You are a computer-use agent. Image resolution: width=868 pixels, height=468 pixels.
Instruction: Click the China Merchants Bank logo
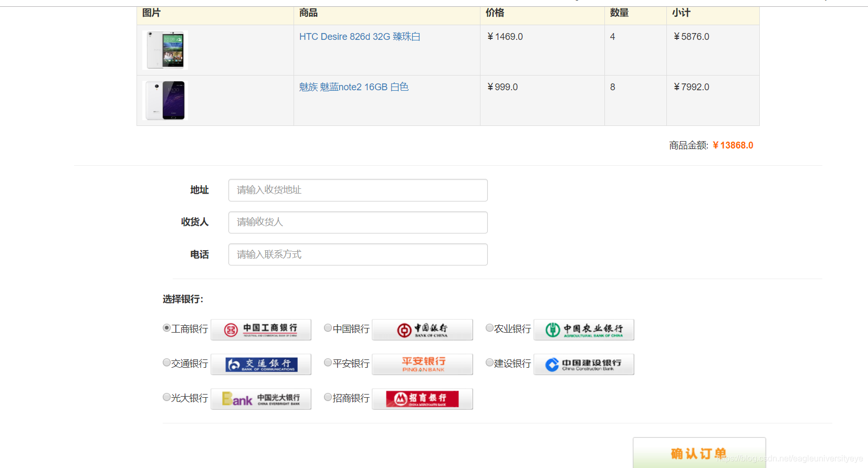[422, 399]
